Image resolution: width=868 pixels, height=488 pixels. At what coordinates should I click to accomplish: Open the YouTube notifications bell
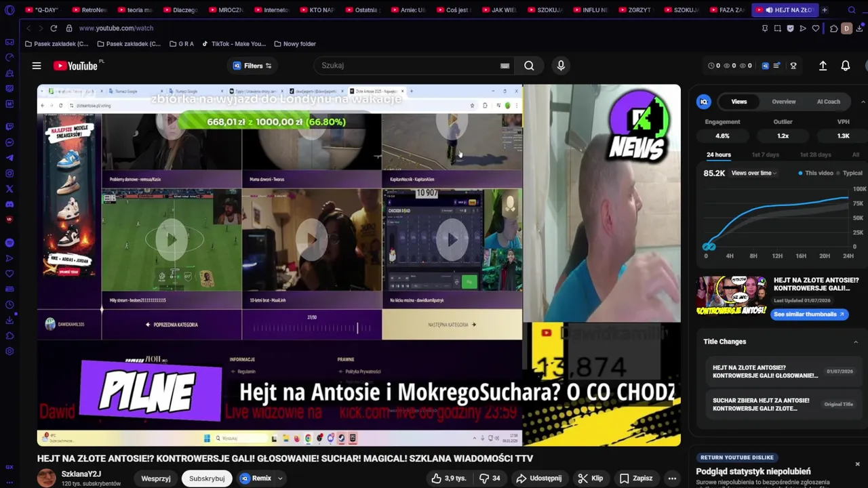[846, 66]
